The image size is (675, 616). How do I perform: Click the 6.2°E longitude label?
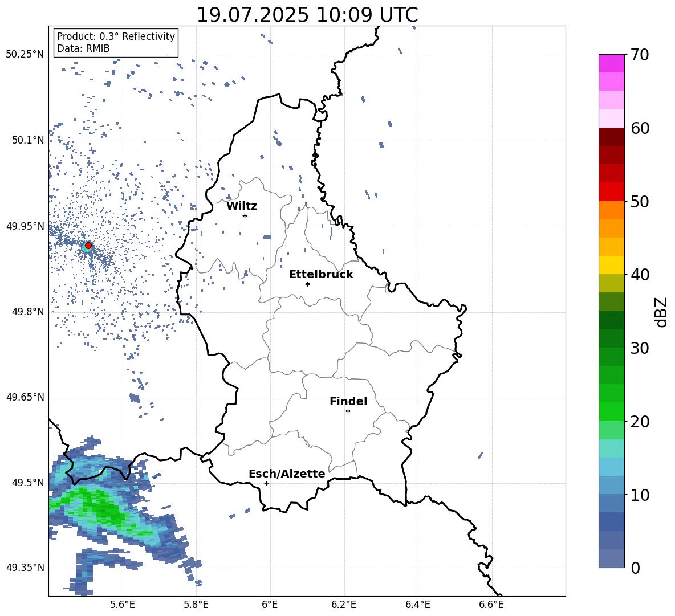(344, 605)
